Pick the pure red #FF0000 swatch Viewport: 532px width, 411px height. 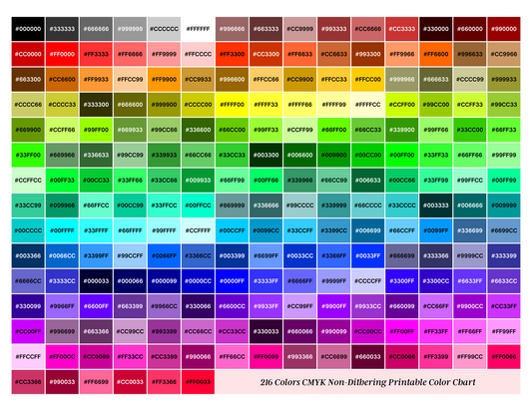62,54
